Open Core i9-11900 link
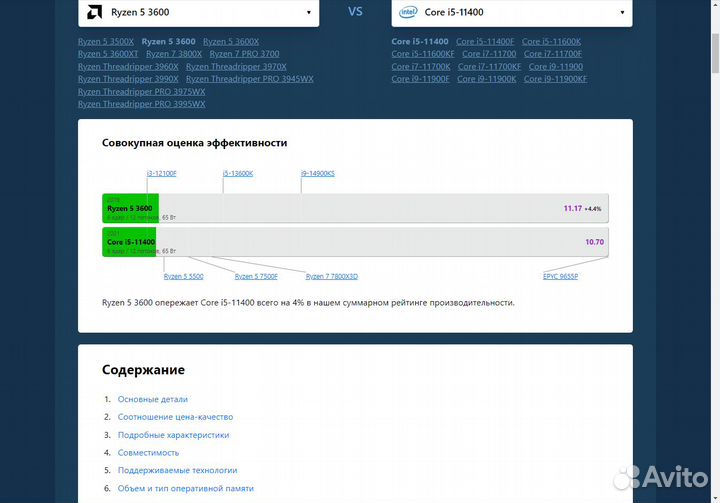The image size is (720, 503). tap(556, 67)
